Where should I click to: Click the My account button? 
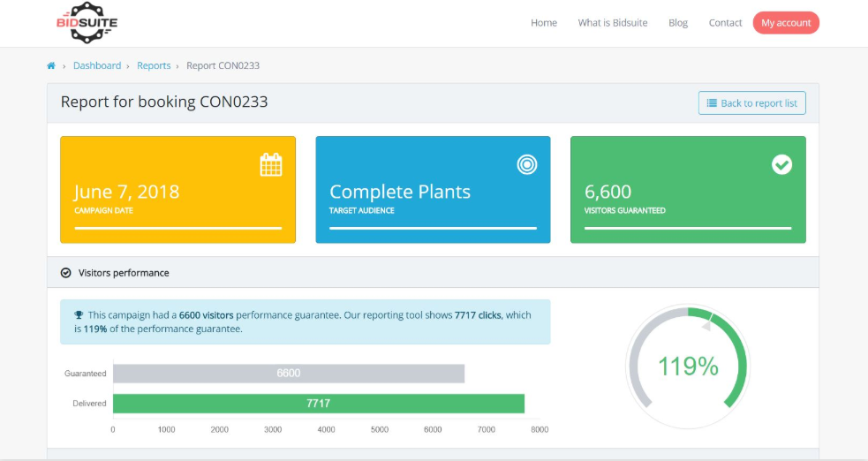tap(786, 23)
